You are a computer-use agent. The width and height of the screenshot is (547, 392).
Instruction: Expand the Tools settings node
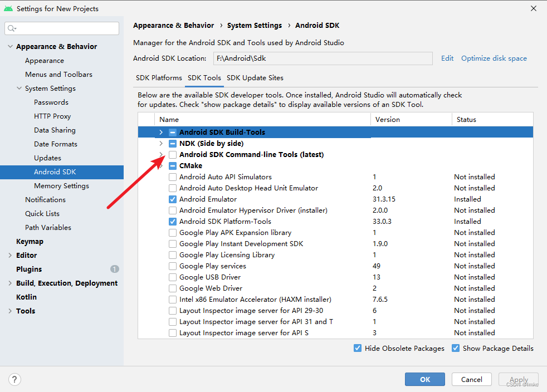tap(10, 311)
